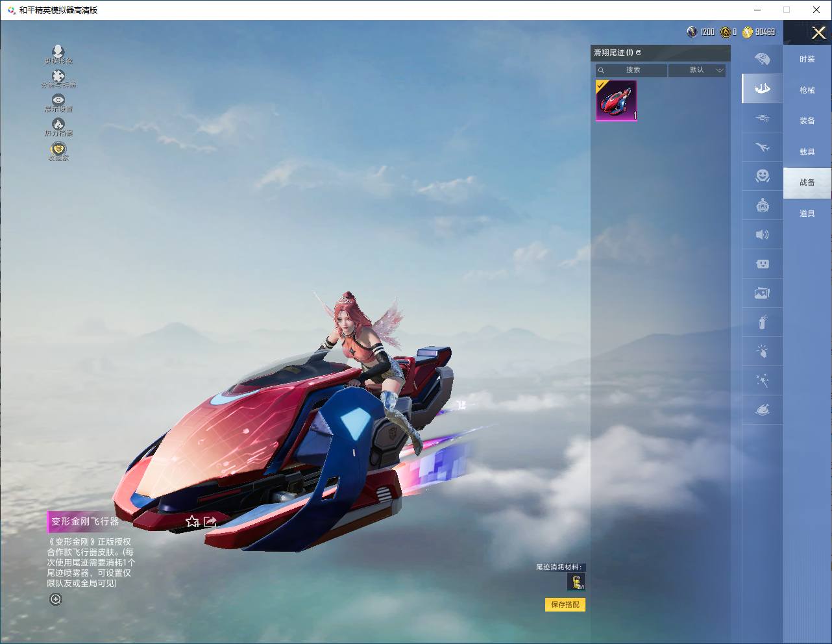Viewport: 832px width, 644px height.
Task: Switch to the 装备 tab
Action: point(807,121)
